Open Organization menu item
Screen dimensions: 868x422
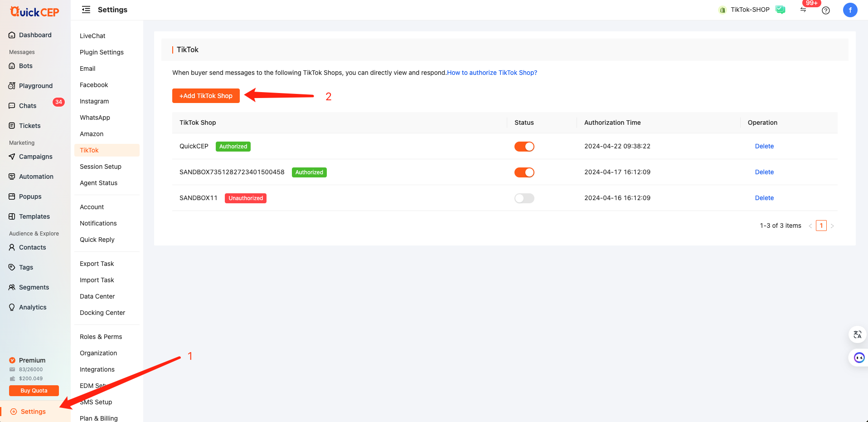(98, 353)
